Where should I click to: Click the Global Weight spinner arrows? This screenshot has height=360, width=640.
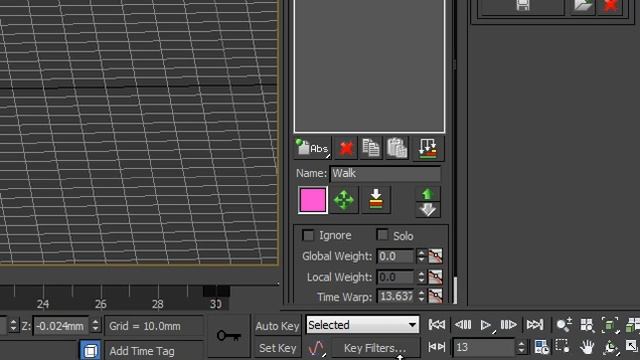(x=421, y=256)
